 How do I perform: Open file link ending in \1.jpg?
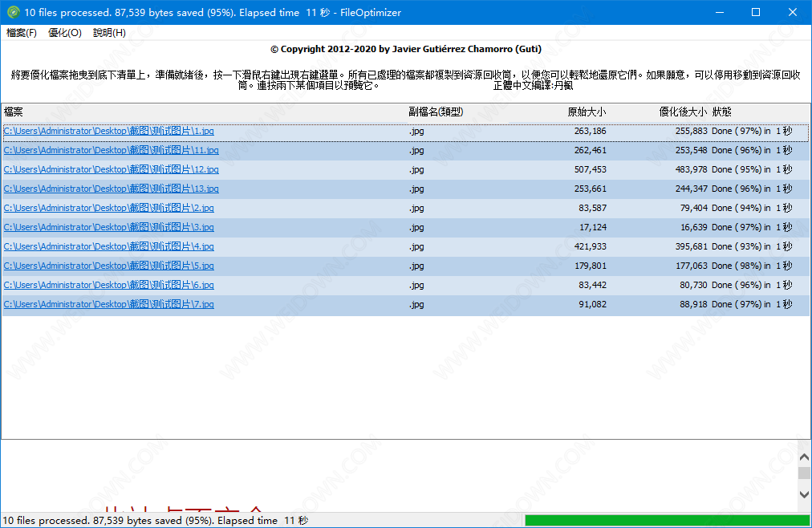pyautogui.click(x=109, y=131)
